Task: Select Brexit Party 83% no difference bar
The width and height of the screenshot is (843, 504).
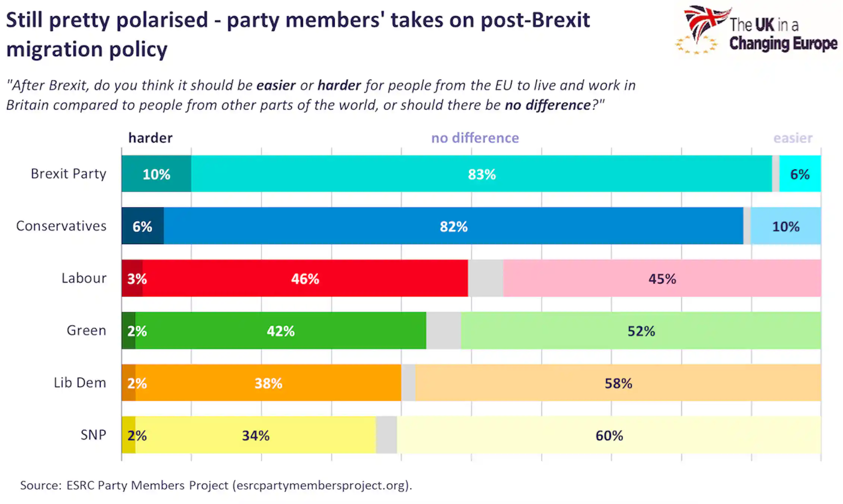Action: point(482,174)
